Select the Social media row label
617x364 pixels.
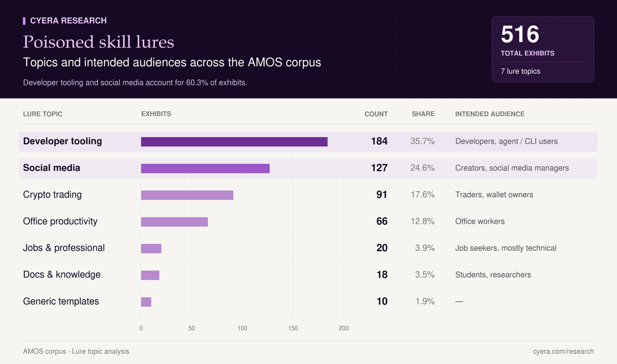pyautogui.click(x=52, y=168)
